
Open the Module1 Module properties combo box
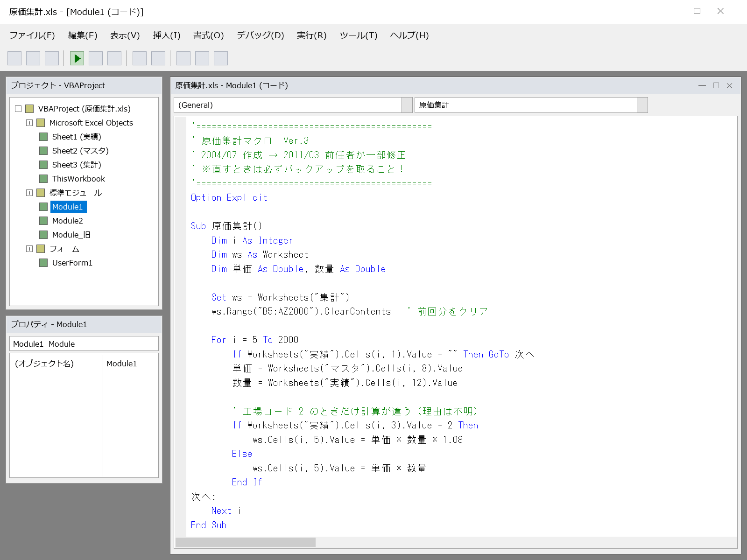(84, 343)
